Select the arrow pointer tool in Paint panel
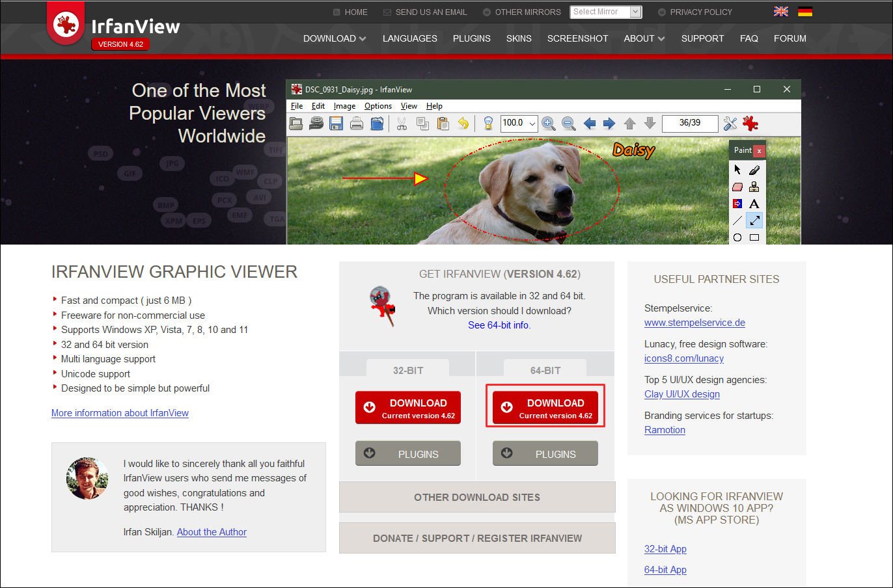The image size is (893, 588). click(737, 170)
